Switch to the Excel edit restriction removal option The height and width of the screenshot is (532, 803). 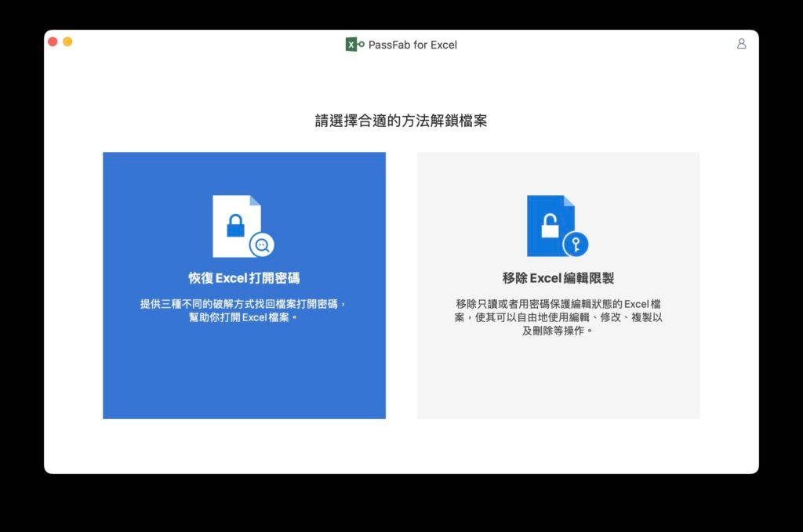click(558, 284)
